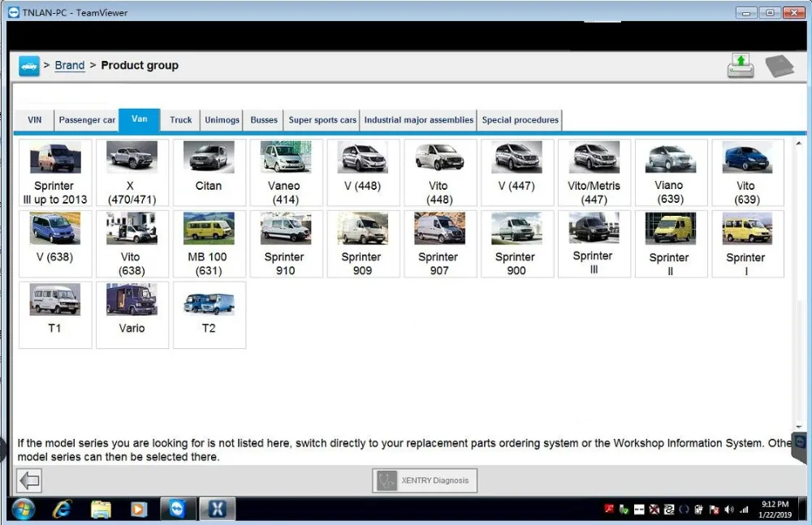Choose the Vario van tile
Image resolution: width=812 pixels, height=525 pixels.
click(132, 315)
